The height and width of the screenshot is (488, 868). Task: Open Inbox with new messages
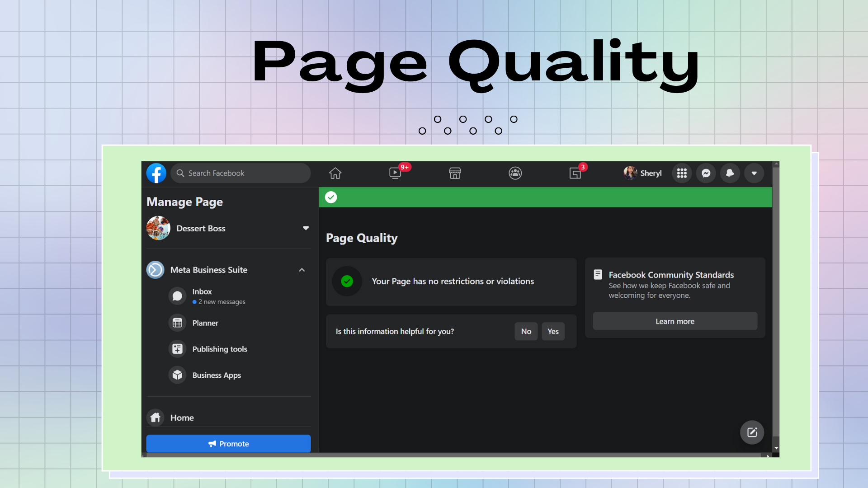tap(202, 296)
